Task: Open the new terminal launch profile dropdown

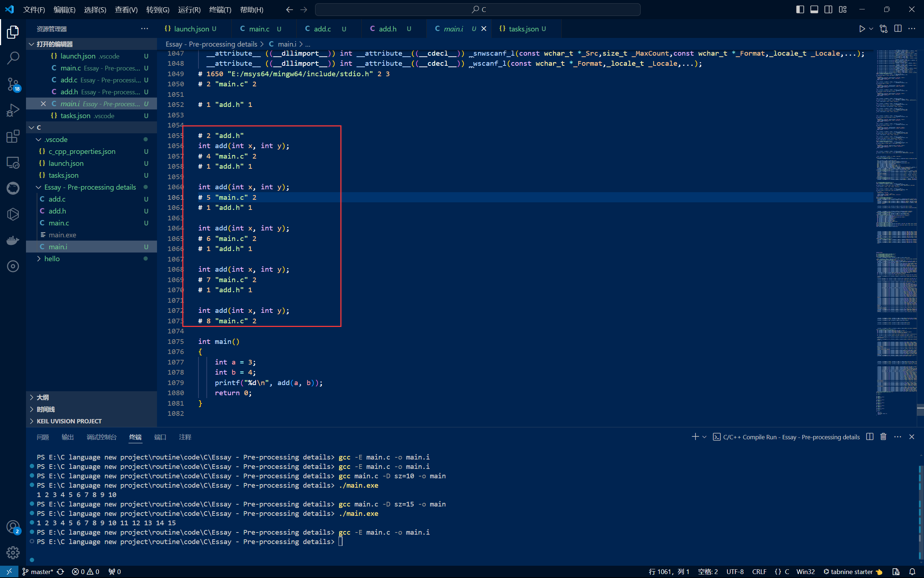Action: (705, 437)
